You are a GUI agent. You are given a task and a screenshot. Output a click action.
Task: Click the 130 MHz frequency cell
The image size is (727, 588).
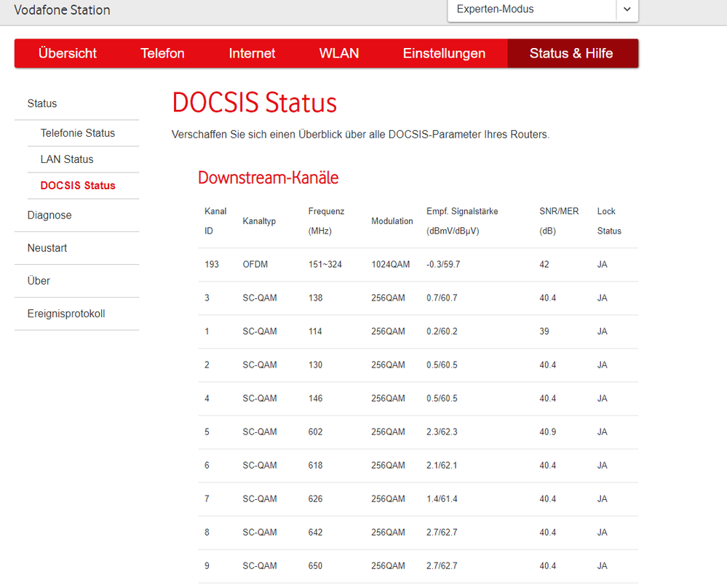tap(315, 365)
